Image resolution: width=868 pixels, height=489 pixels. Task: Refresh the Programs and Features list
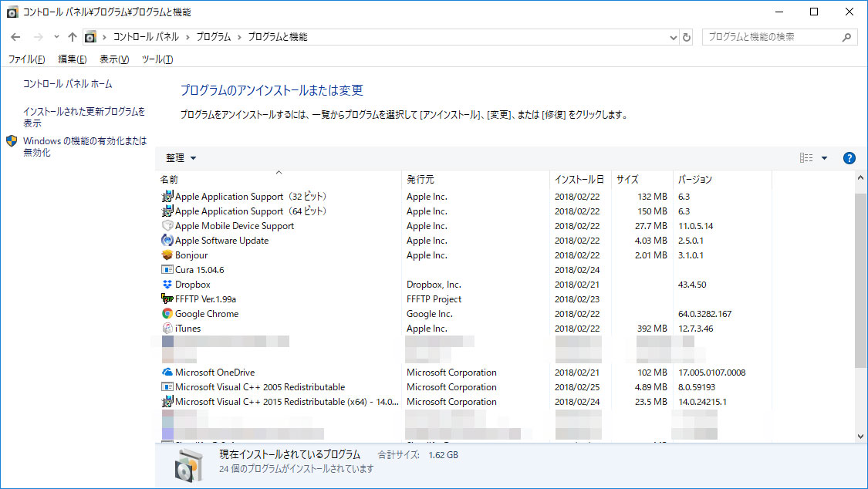click(x=687, y=38)
